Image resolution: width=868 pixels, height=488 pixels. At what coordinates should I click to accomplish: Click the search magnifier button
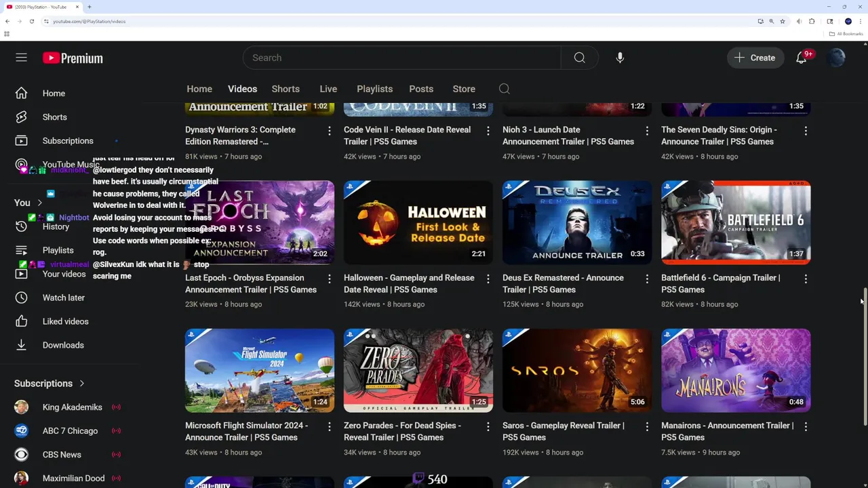point(580,58)
